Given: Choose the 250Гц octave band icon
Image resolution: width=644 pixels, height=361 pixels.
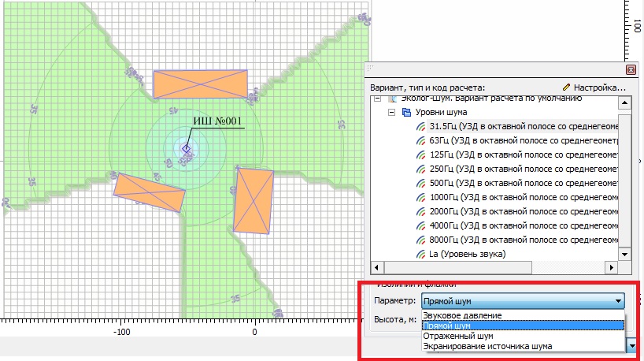Looking at the screenshot, I should pos(422,169).
